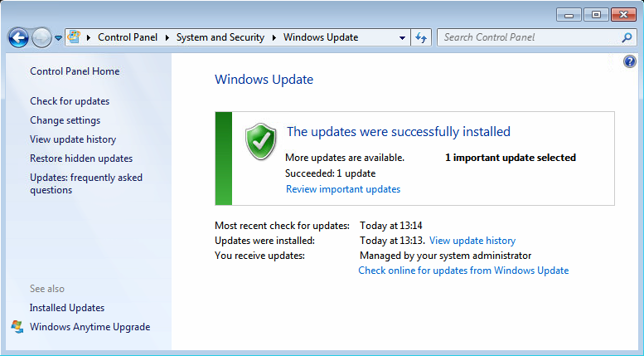Refresh the page with the refresh icon
Image resolution: width=644 pixels, height=356 pixels.
coord(421,38)
